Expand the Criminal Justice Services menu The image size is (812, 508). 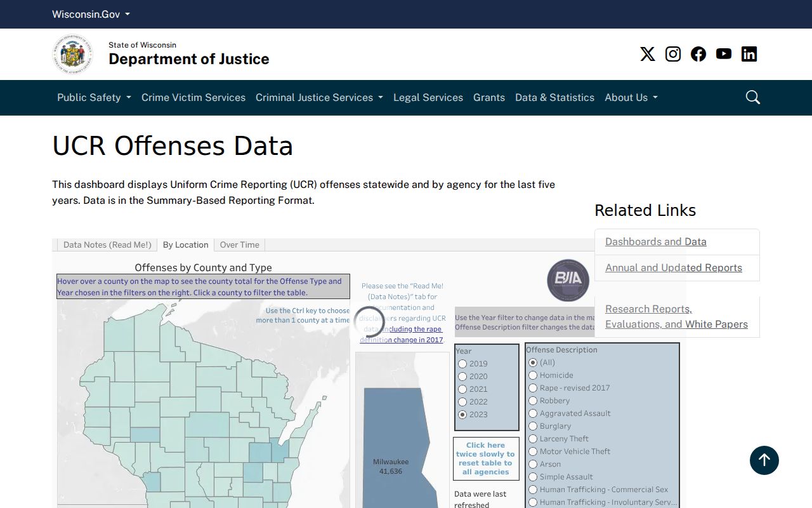coord(319,97)
